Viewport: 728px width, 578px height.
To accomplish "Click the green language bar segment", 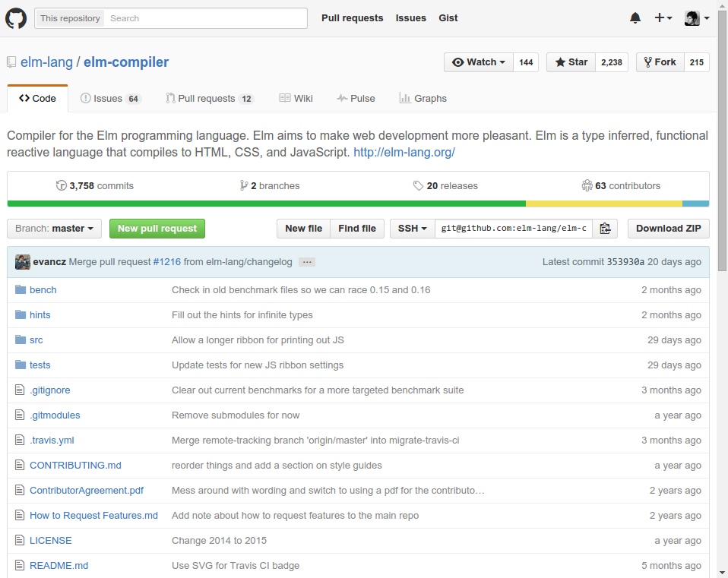I will point(267,204).
